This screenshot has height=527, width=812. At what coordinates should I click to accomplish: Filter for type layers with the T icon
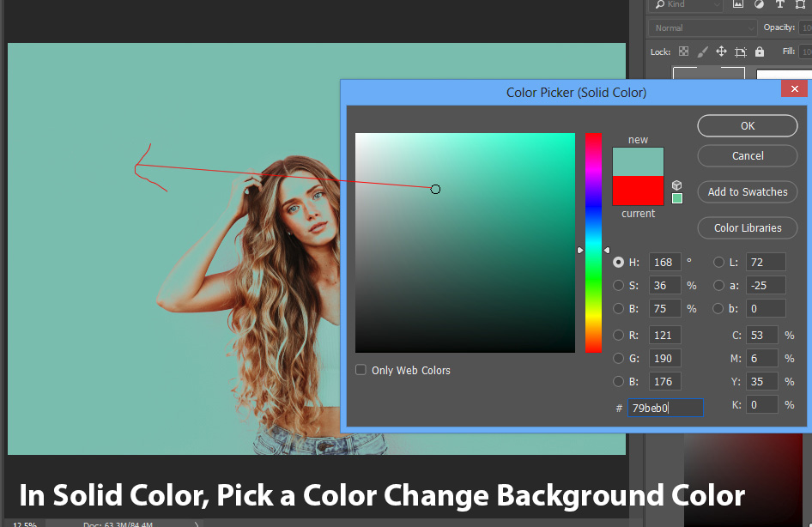click(779, 4)
